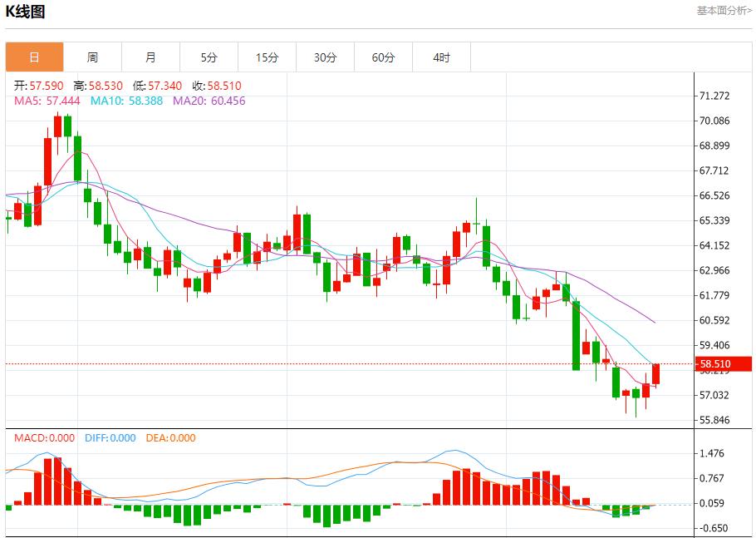This screenshot has height=538, width=756.
Task: Click the end of the purple MA20 line
Action: pos(655,322)
